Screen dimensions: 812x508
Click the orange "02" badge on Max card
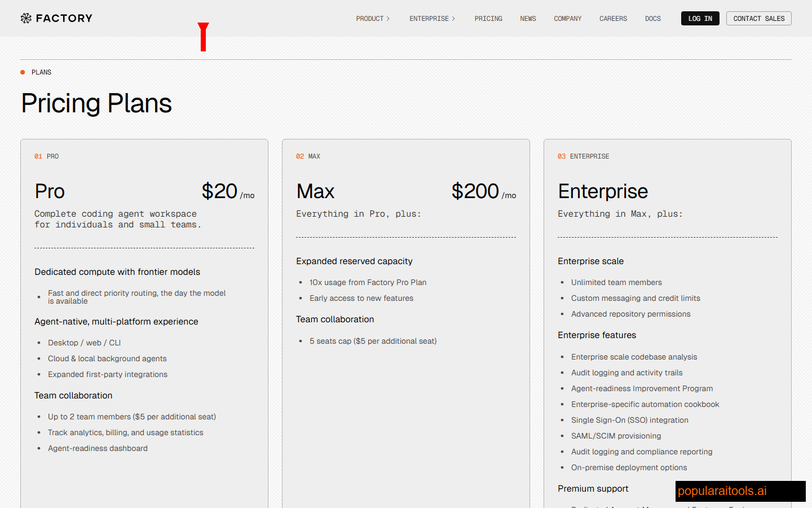[300, 156]
